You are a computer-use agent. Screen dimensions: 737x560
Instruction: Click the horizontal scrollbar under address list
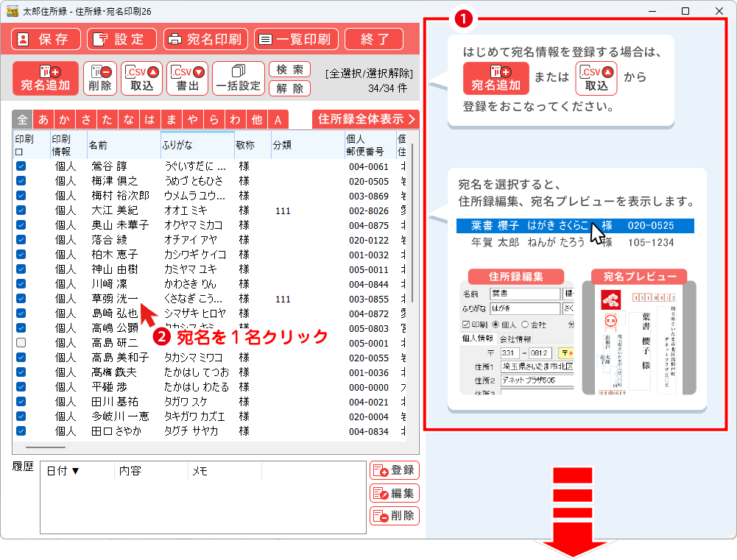click(x=46, y=447)
